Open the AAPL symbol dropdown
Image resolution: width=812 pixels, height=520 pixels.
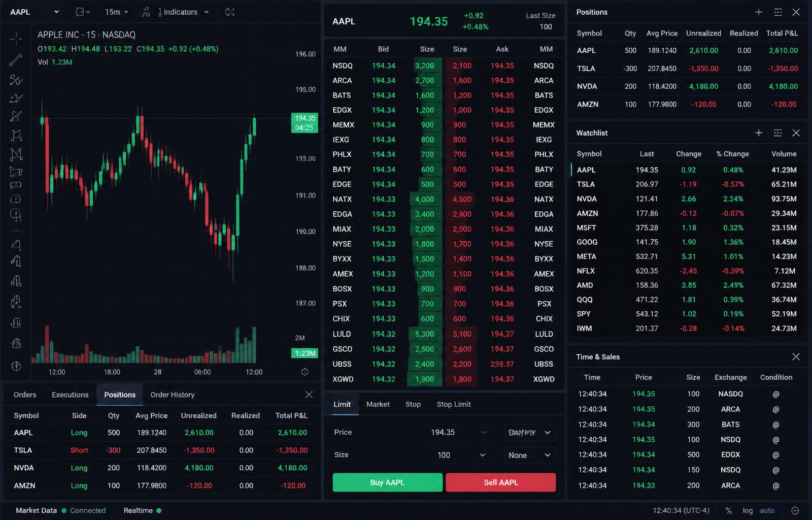tap(35, 12)
